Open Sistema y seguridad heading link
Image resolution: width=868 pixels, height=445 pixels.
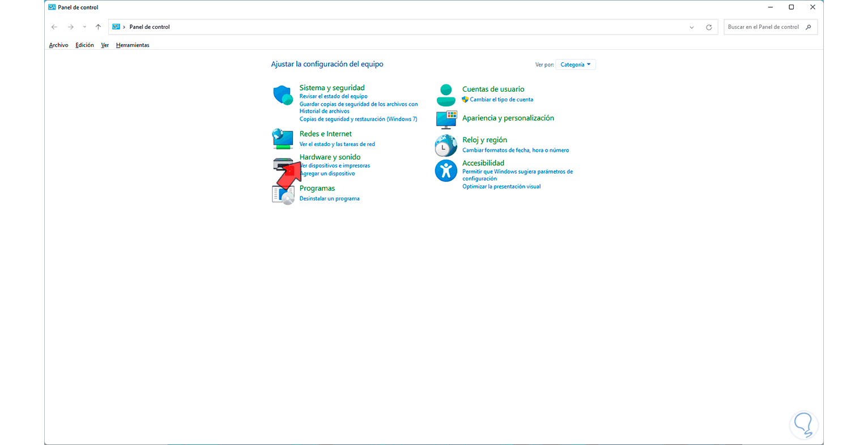point(332,88)
